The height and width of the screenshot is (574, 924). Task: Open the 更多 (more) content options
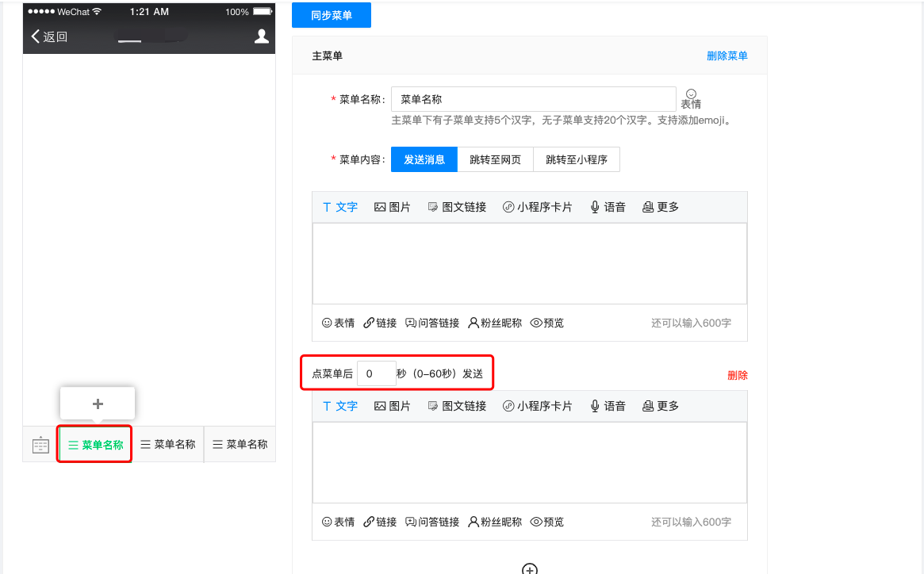pos(660,207)
